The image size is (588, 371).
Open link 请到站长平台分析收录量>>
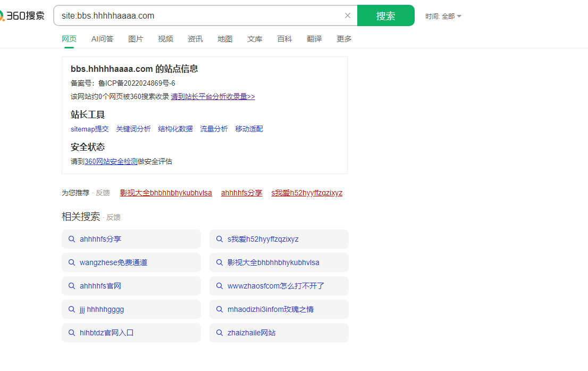[x=213, y=96]
